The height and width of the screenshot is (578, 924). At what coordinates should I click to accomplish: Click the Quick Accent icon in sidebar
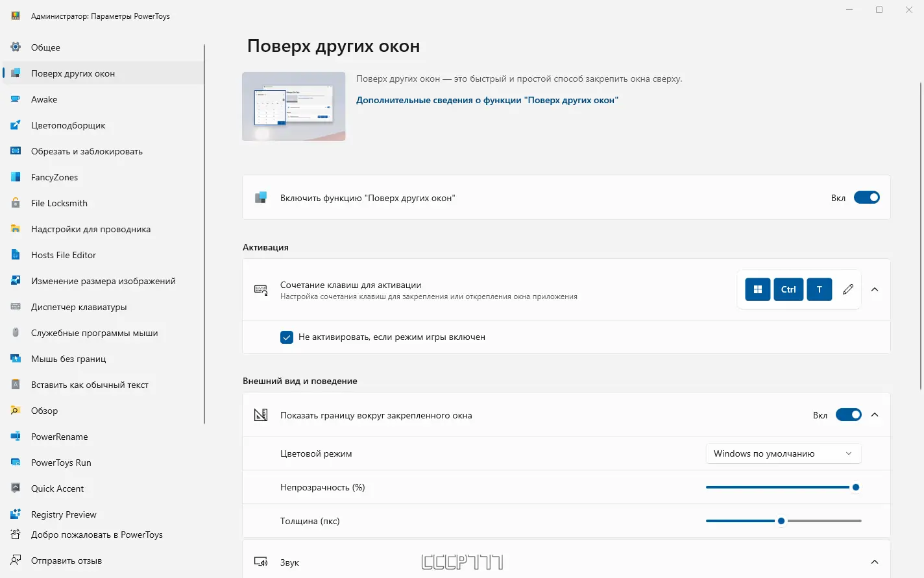point(16,488)
